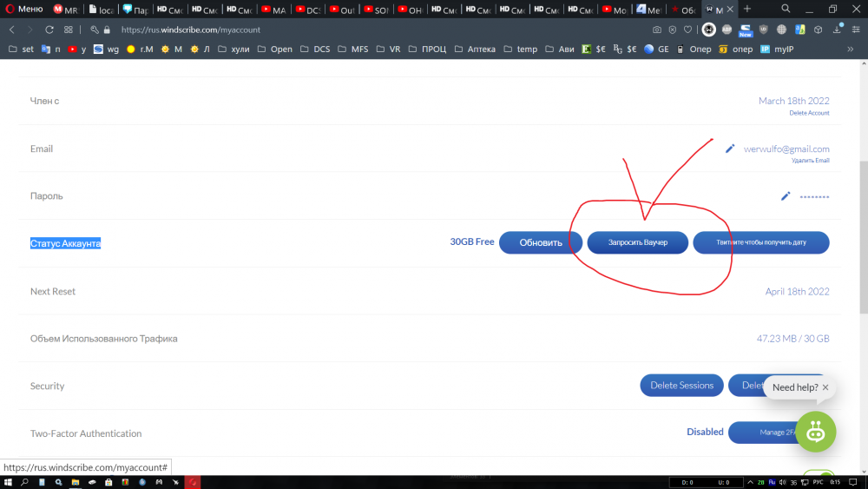This screenshot has height=489, width=868.
Task: Show more bookmarks chevron
Action: pos(851,50)
